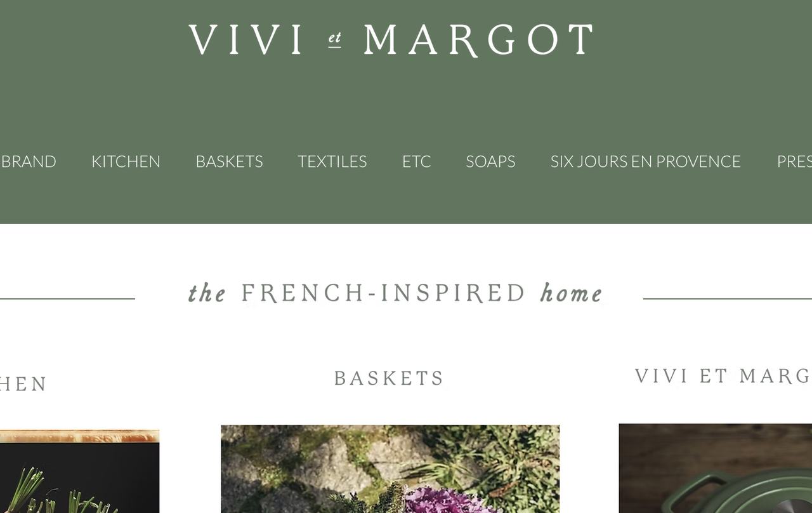The height and width of the screenshot is (513, 812).
Task: Open the KITCHEN navigation menu
Action: (126, 161)
